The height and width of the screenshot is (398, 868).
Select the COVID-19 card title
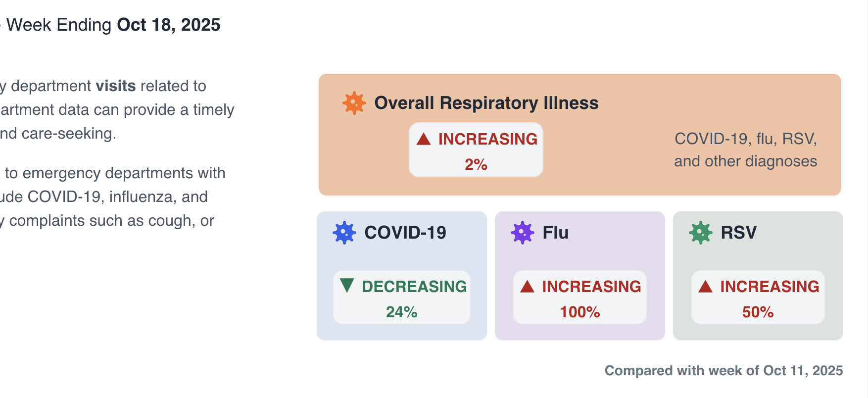click(x=405, y=233)
